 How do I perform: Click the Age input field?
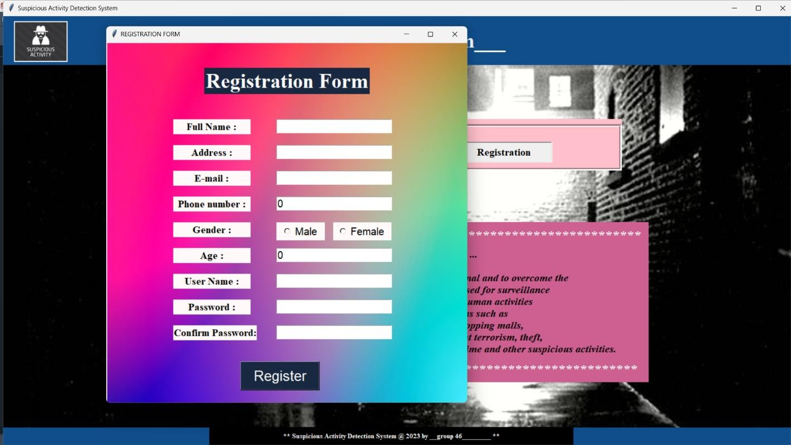coord(334,255)
